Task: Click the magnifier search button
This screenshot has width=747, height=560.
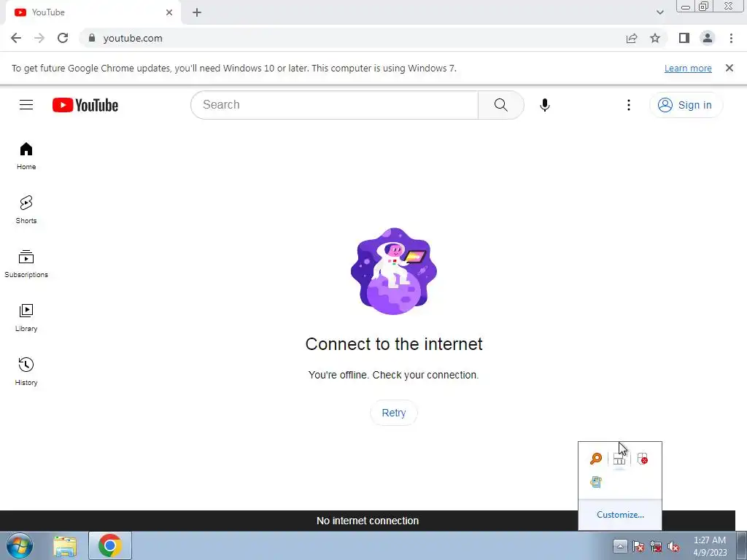Action: coord(500,105)
